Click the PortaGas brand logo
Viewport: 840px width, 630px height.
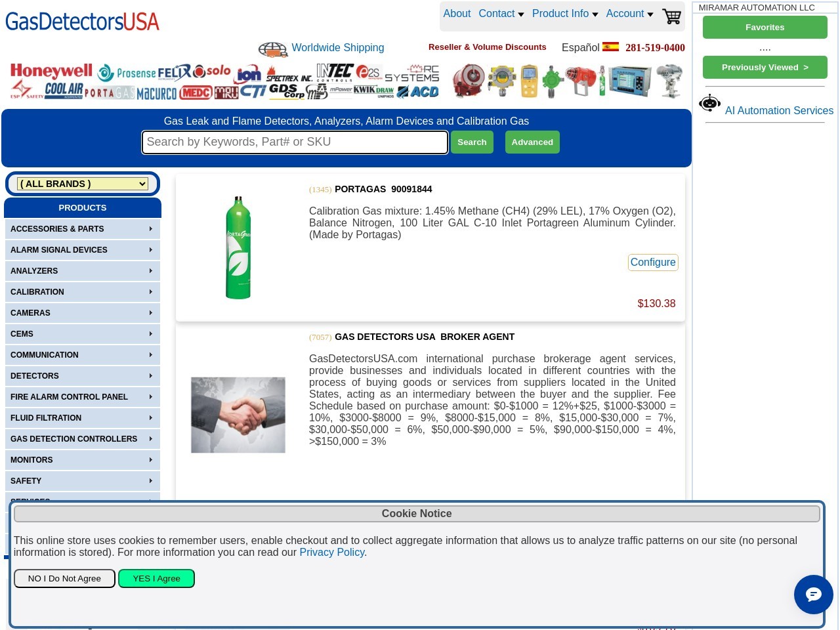click(x=110, y=93)
